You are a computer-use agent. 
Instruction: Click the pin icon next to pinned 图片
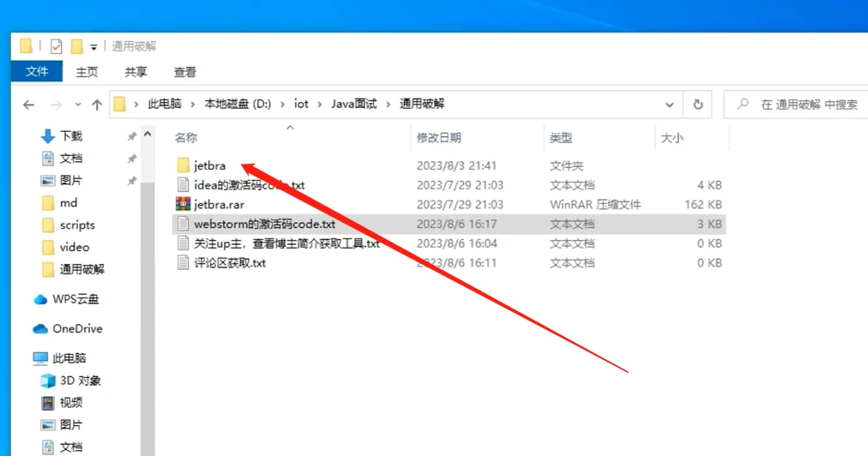[132, 181]
